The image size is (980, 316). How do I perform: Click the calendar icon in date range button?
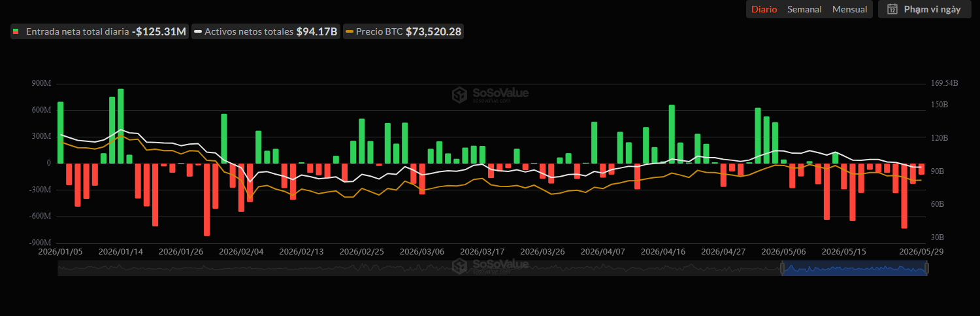point(892,9)
